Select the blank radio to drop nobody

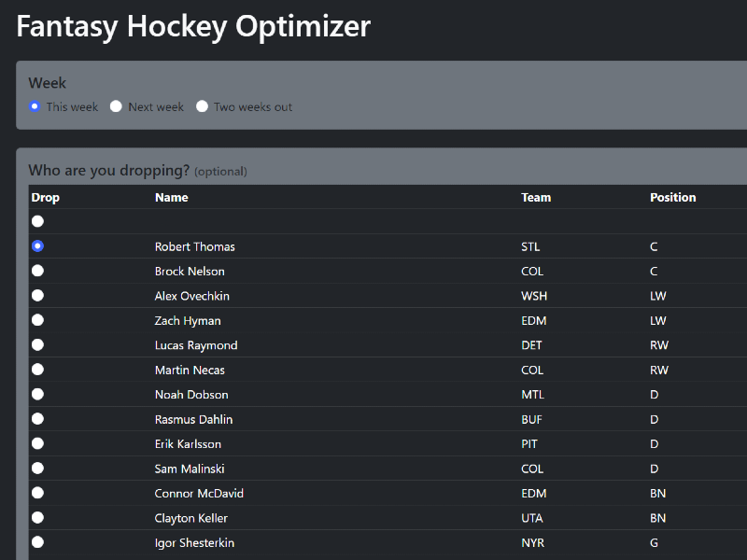tap(37, 221)
